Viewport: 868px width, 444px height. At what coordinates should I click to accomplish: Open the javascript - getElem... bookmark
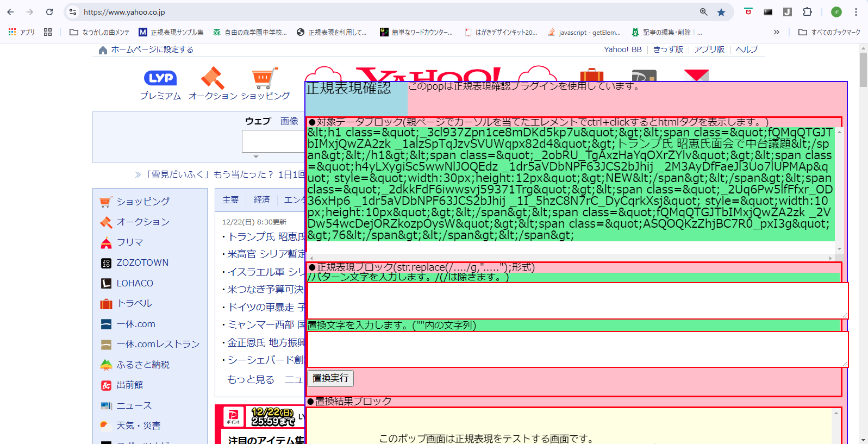tap(584, 32)
